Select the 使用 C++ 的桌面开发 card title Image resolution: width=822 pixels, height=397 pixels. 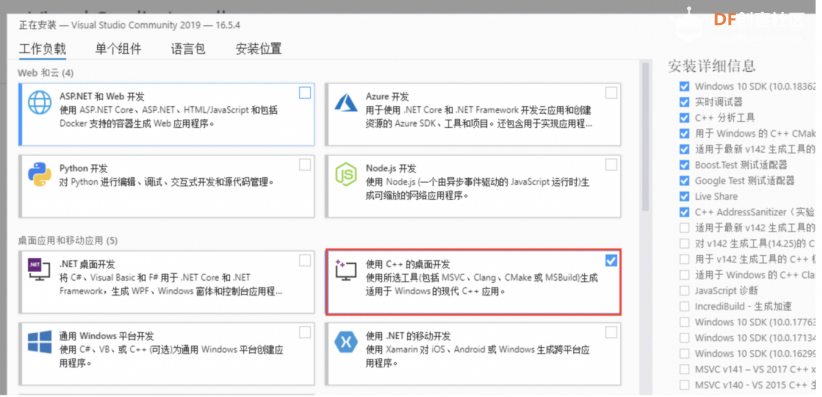[x=407, y=264]
